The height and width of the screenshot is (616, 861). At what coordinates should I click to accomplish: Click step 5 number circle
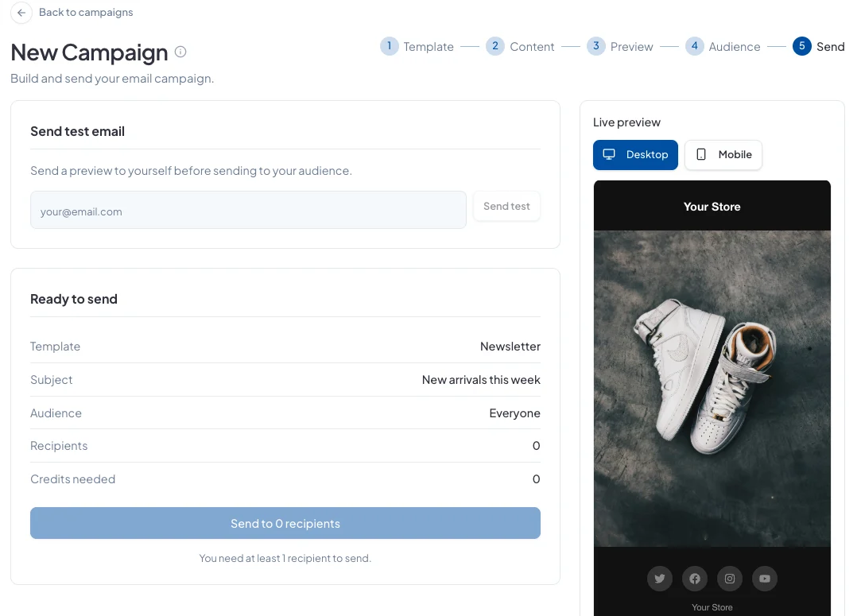[x=801, y=46]
